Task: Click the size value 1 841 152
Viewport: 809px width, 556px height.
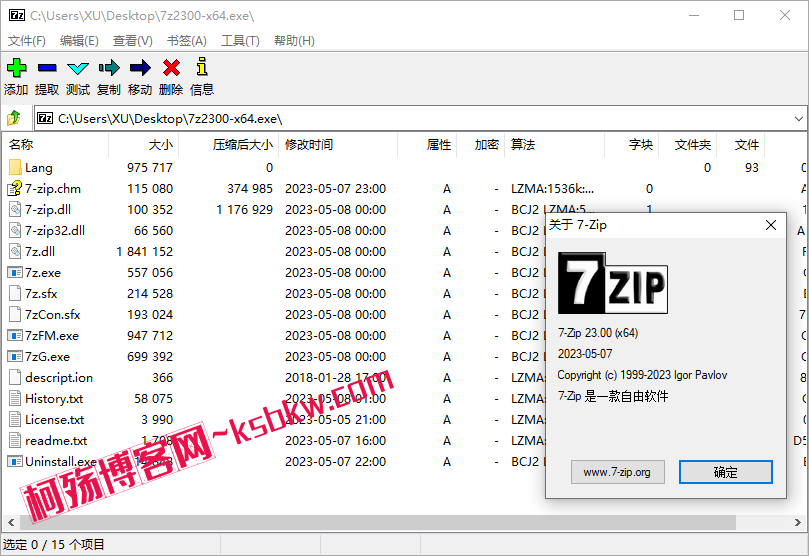Action: point(144,252)
